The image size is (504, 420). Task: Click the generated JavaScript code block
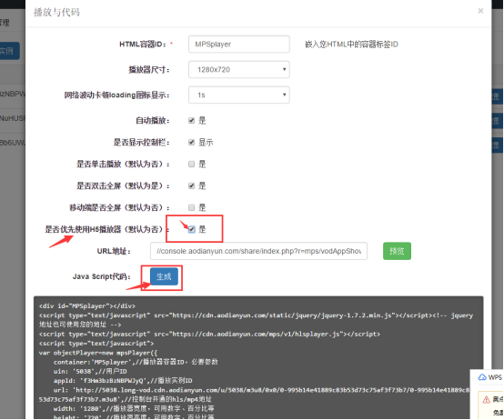click(258, 357)
